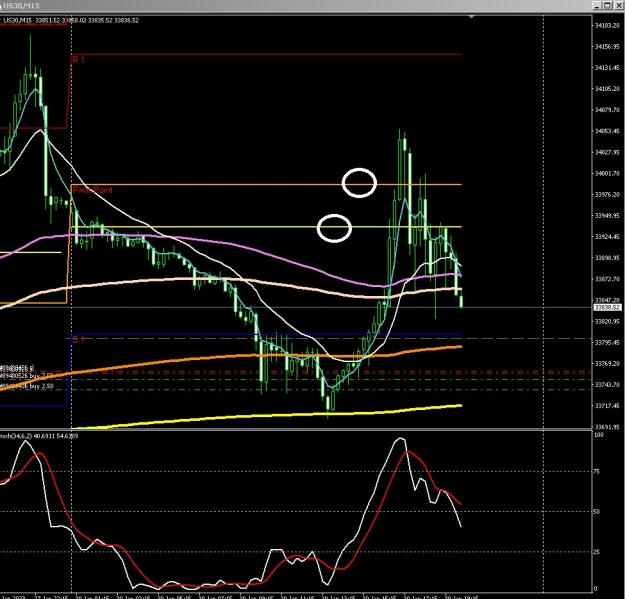Image resolution: width=625 pixels, height=599 pixels.
Task: Click price scale value 34156.95
Action: coord(607,47)
